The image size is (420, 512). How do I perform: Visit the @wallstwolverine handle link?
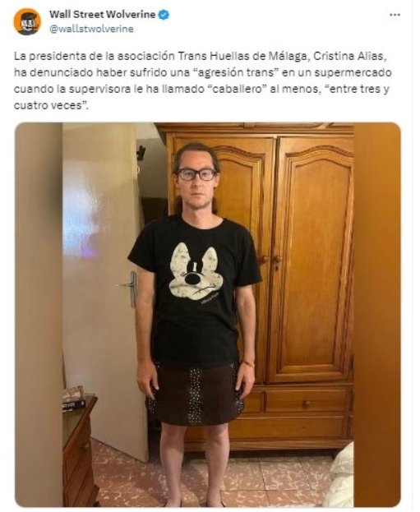[x=91, y=29]
